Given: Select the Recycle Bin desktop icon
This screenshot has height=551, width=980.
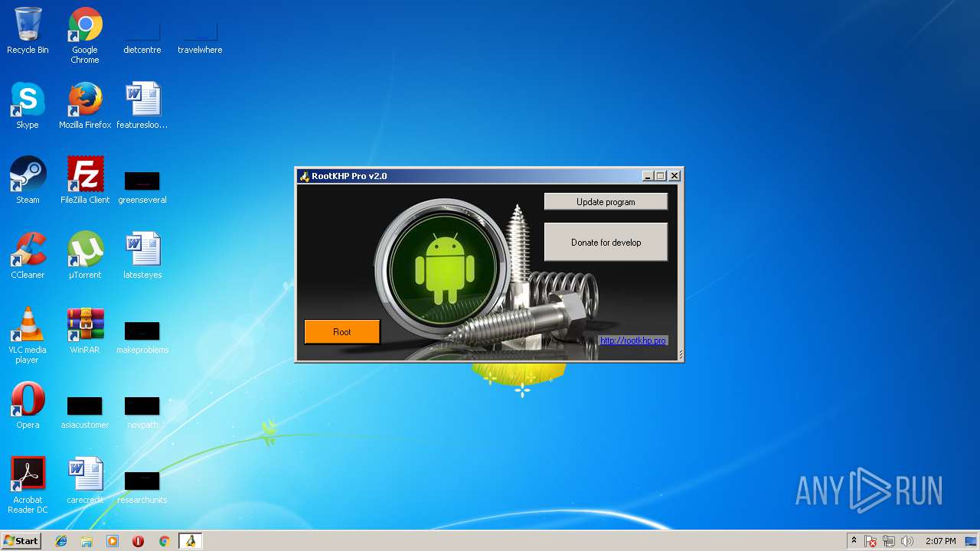Looking at the screenshot, I should [x=28, y=31].
